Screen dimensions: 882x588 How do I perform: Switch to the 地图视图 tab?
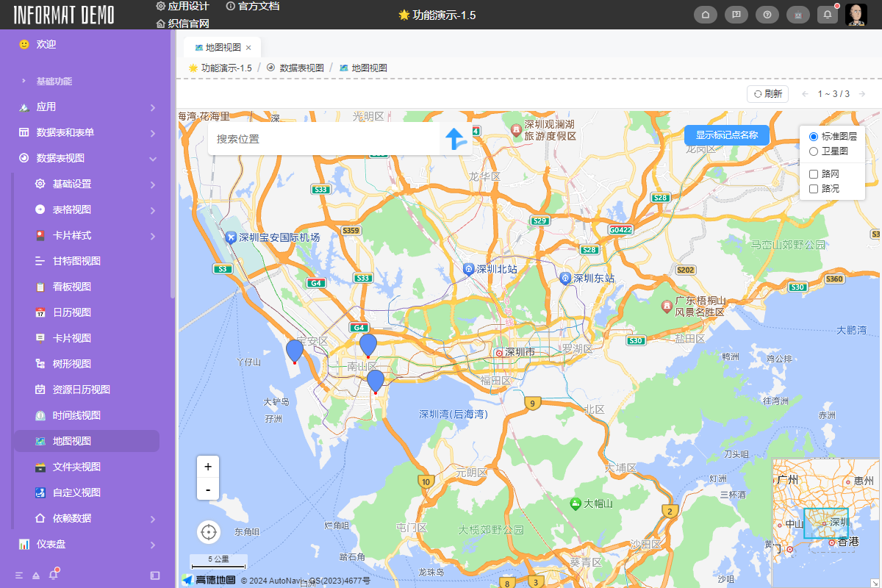point(217,46)
